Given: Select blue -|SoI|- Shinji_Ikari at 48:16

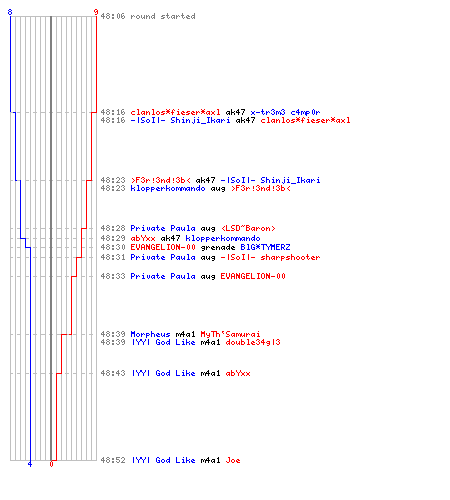Looking at the screenshot, I should [x=180, y=120].
